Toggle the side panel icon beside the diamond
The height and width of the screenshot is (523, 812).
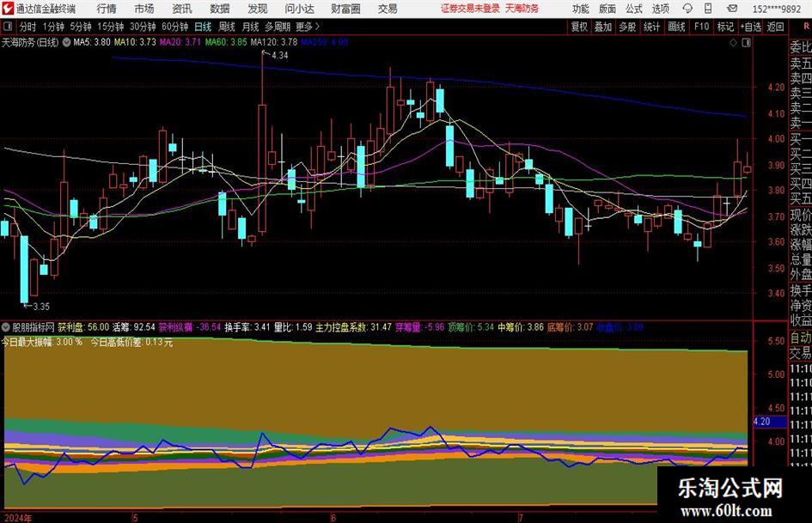[x=746, y=43]
